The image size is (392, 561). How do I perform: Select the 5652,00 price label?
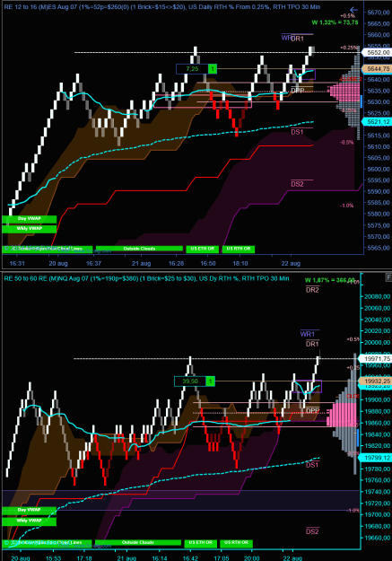(377, 53)
